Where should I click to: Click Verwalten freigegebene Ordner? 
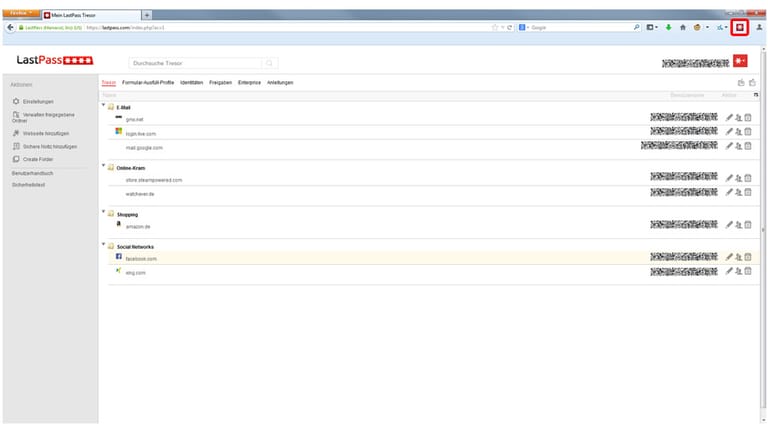pyautogui.click(x=44, y=117)
